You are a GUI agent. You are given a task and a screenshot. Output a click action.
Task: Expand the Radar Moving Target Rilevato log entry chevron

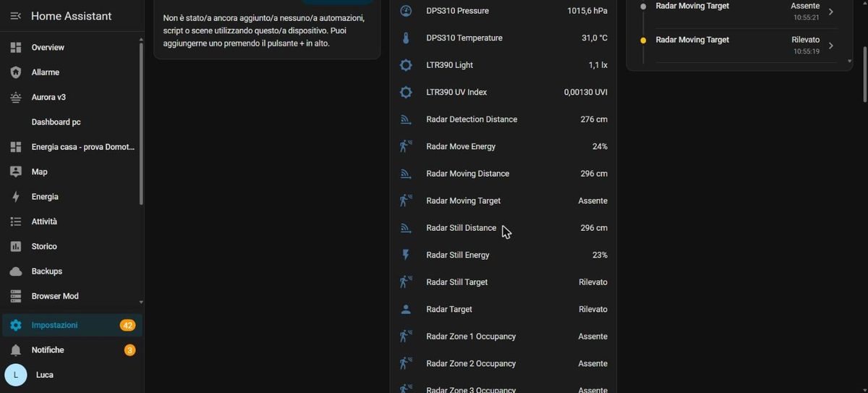coord(831,46)
